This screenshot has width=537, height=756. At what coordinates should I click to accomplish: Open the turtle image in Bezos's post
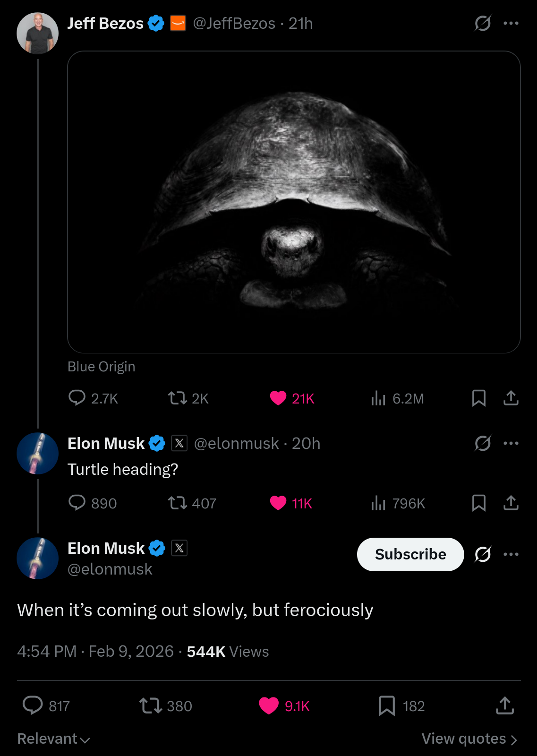(x=294, y=202)
